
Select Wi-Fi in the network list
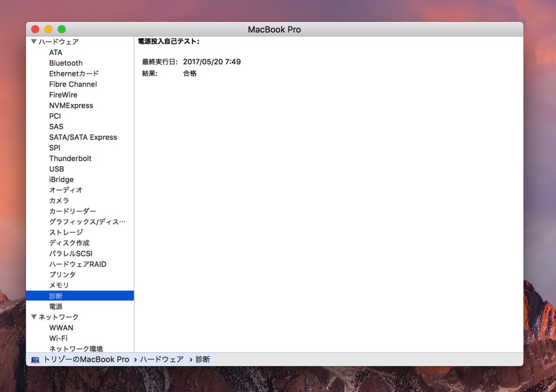(58, 338)
